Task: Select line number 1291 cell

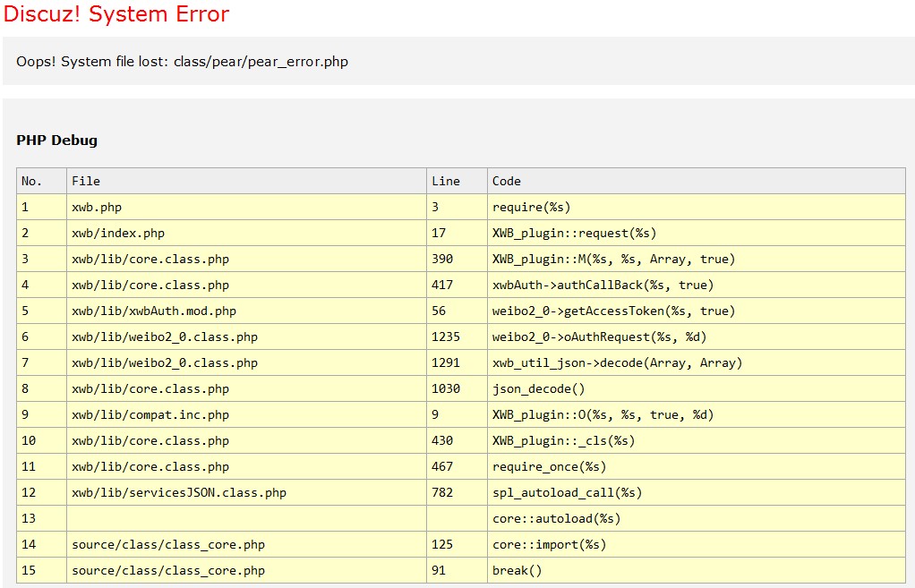Action: tap(457, 362)
